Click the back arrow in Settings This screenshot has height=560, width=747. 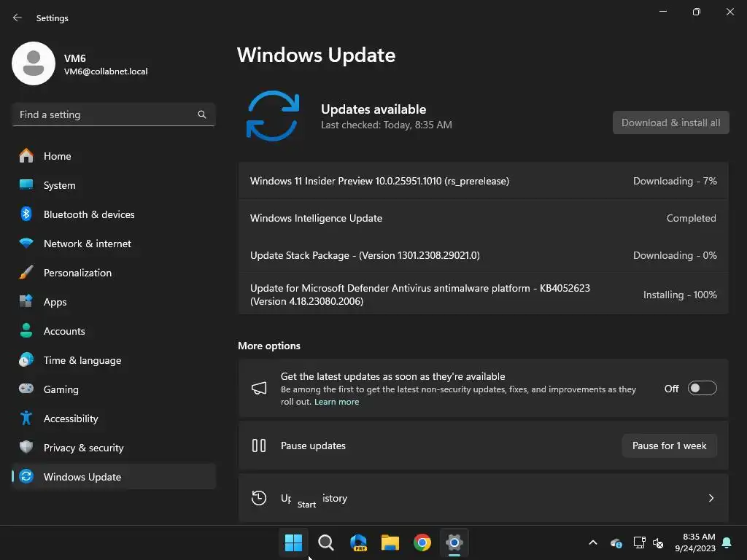coord(18,17)
